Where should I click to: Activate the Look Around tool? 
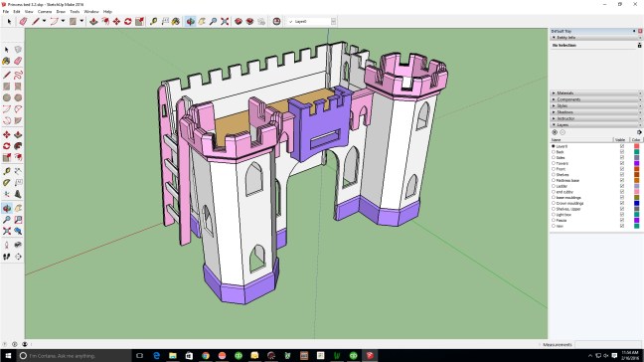pyautogui.click(x=18, y=245)
